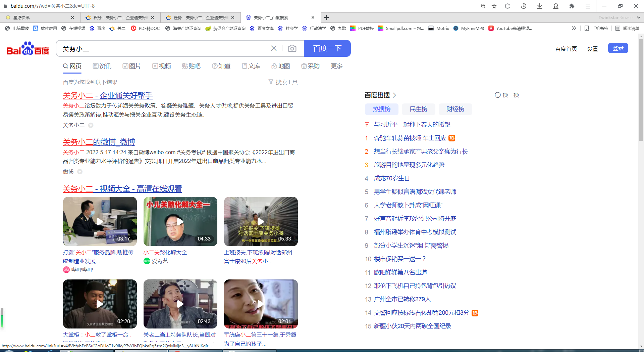
Task: Bookmark page with the star icon
Action: click(x=494, y=6)
